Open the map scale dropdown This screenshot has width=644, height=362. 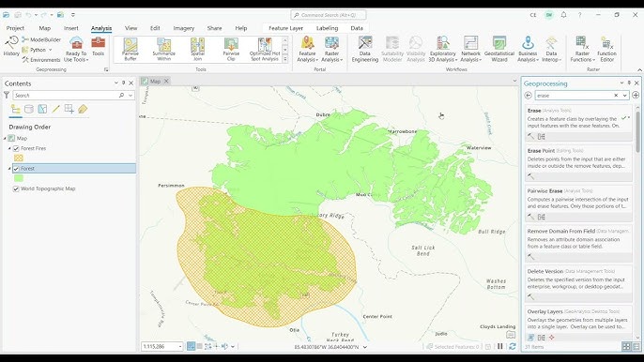[x=180, y=347]
